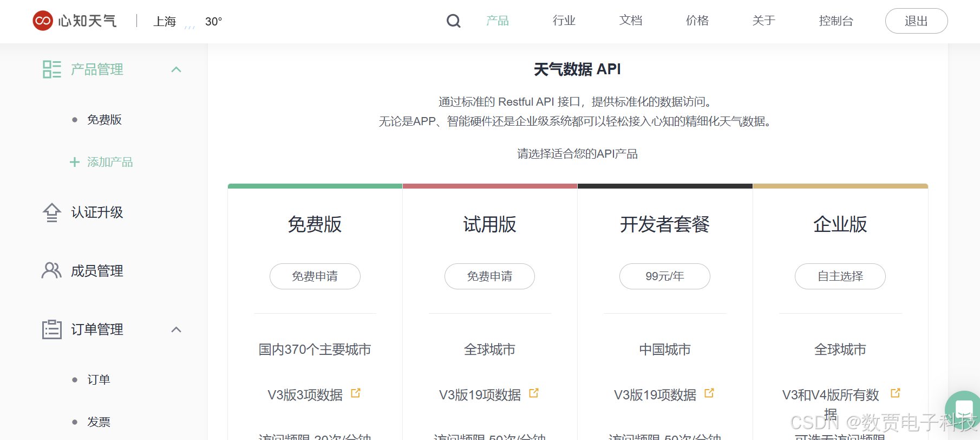Click 添加产品 in the sidebar
This screenshot has width=980, height=440.
(110, 162)
